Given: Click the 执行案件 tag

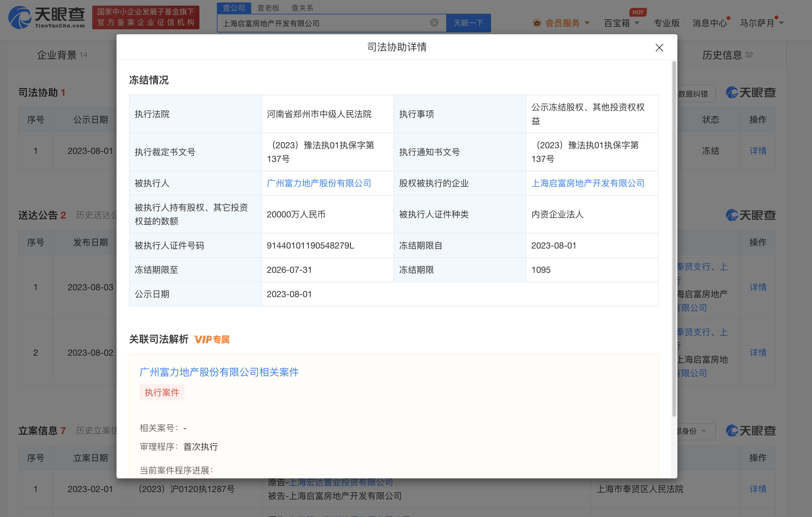Looking at the screenshot, I should click(x=162, y=392).
